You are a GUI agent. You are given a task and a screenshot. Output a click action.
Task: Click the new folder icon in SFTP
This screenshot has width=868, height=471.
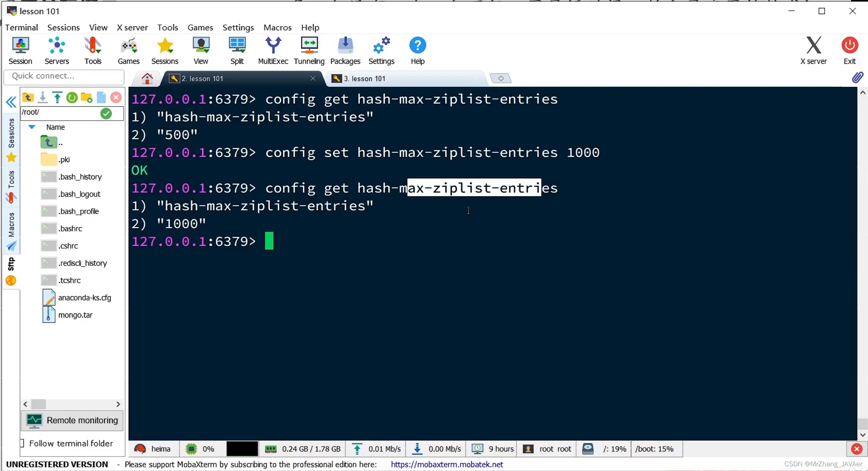(86, 98)
